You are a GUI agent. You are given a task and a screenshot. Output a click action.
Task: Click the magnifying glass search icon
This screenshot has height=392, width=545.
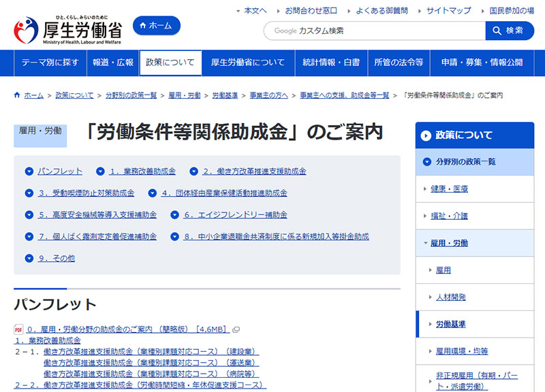[x=497, y=31]
